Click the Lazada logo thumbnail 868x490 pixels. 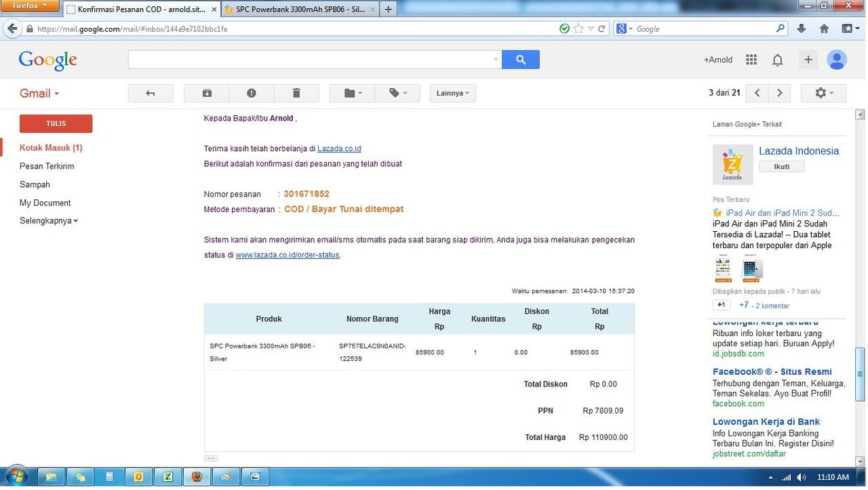732,165
